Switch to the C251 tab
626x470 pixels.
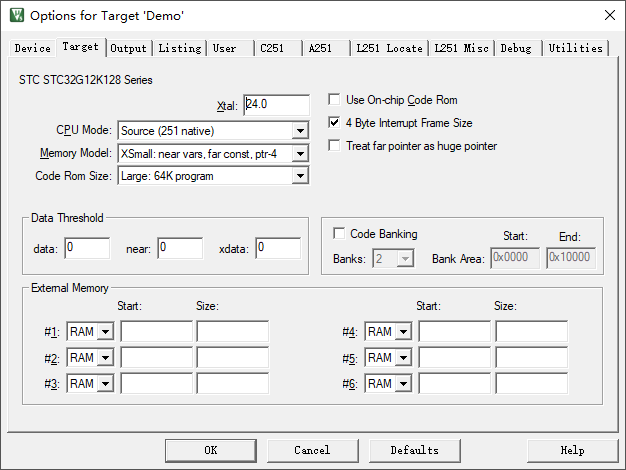271,48
